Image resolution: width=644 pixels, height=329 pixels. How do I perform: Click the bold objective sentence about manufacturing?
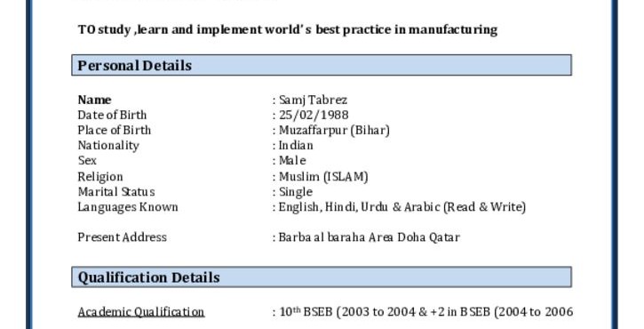click(288, 29)
